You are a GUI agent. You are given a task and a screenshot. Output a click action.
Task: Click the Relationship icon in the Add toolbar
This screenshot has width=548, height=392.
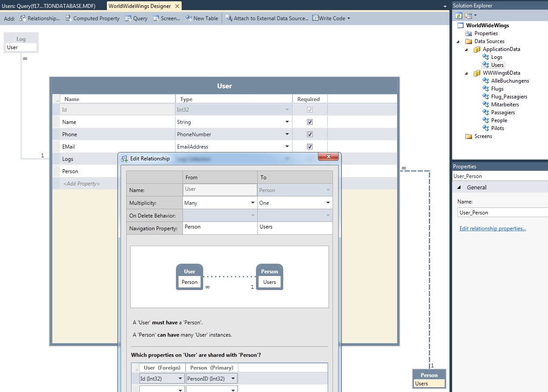(23, 18)
